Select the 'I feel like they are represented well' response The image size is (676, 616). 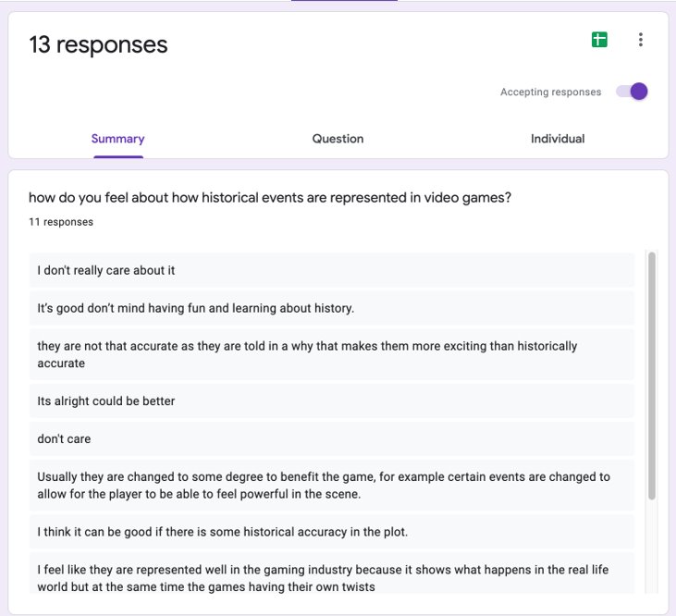click(332, 573)
